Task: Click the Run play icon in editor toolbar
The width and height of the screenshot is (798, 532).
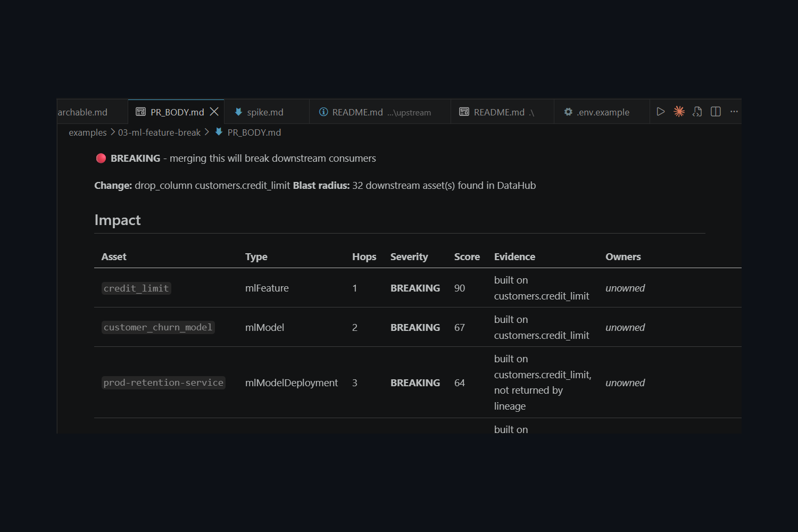Action: point(660,112)
